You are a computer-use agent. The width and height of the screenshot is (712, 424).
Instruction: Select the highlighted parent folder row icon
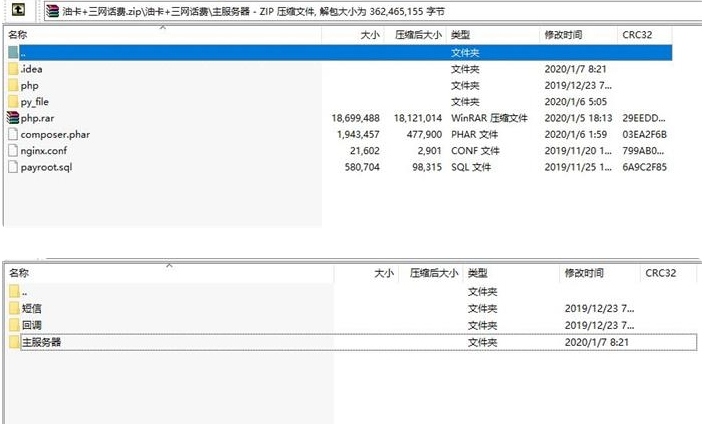click(x=13, y=53)
